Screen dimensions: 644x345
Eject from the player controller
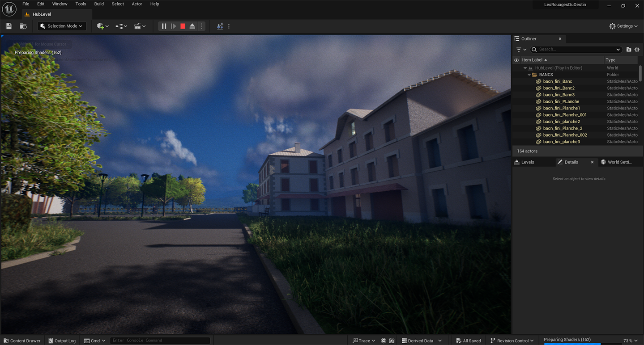[192, 26]
